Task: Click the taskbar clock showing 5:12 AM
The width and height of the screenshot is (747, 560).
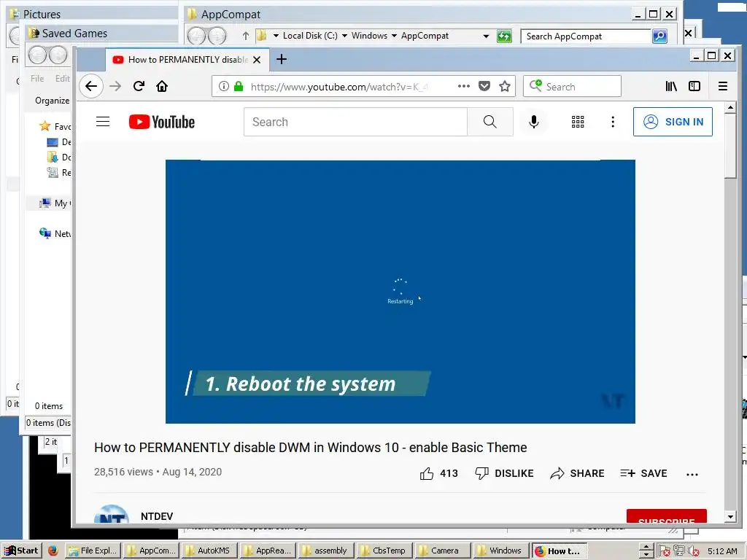Action: tap(722, 551)
